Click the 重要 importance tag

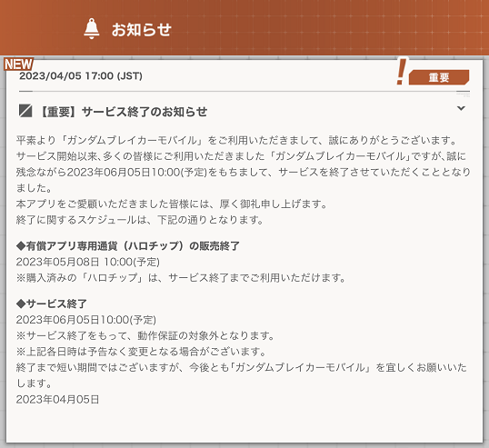(439, 77)
